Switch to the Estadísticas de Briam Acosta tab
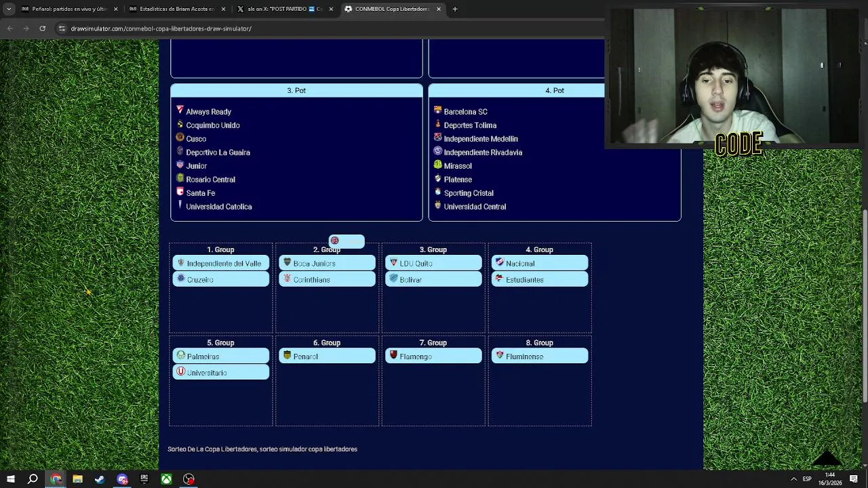 point(176,9)
